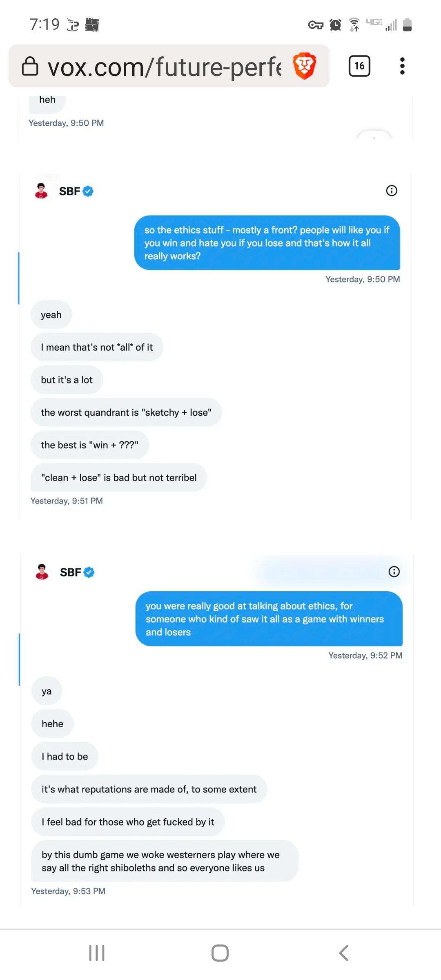Tap the "the worst quadrant is sketchy + lose" bubble
The width and height of the screenshot is (441, 980).
[126, 412]
